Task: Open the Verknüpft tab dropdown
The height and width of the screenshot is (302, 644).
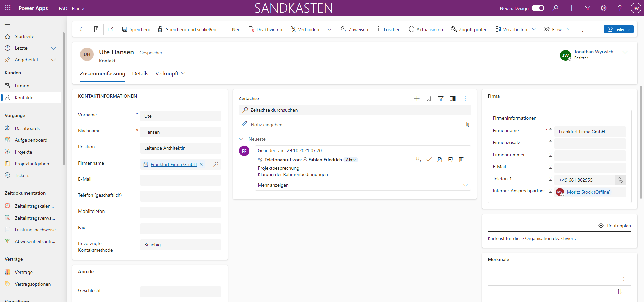Action: pyautogui.click(x=170, y=74)
